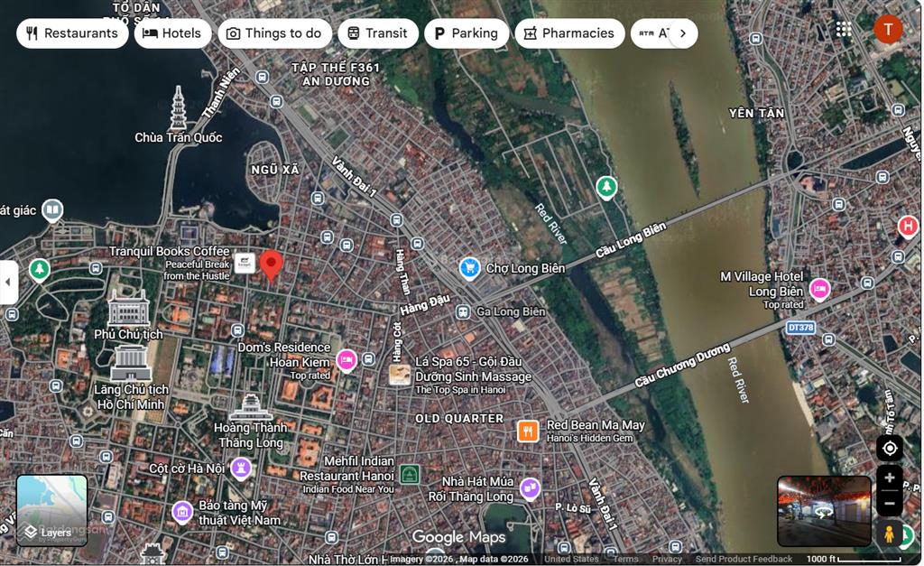Viewport: 924px width, 566px height.
Task: Open Red Bean Ma May restaurant pin
Action: point(528,431)
